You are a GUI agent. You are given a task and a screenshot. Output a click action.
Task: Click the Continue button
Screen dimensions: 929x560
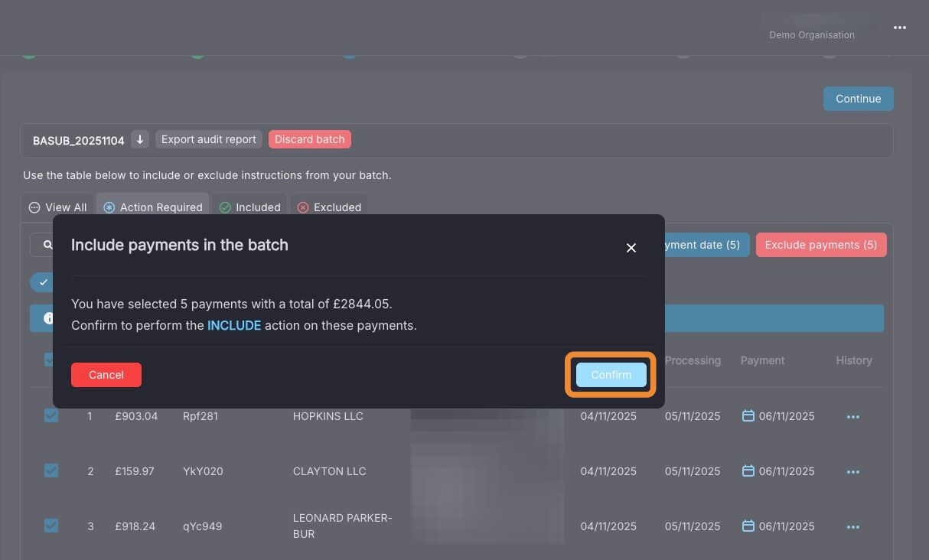pyautogui.click(x=858, y=99)
